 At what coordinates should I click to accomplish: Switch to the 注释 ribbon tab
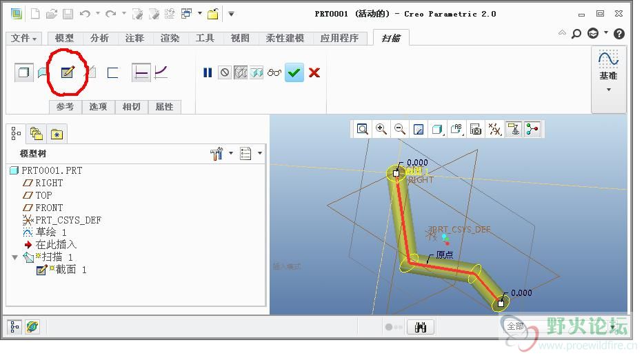[134, 38]
